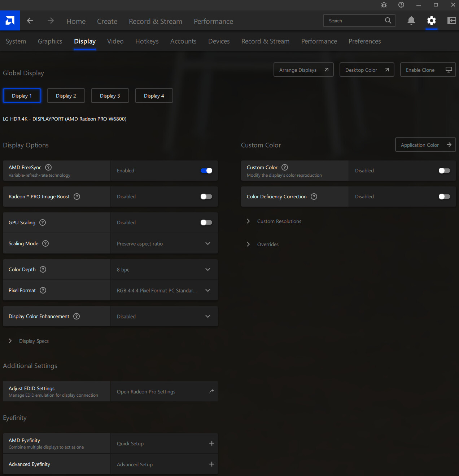Show help for Radeon PRO Image Boost
The image size is (459, 476).
(x=77, y=197)
